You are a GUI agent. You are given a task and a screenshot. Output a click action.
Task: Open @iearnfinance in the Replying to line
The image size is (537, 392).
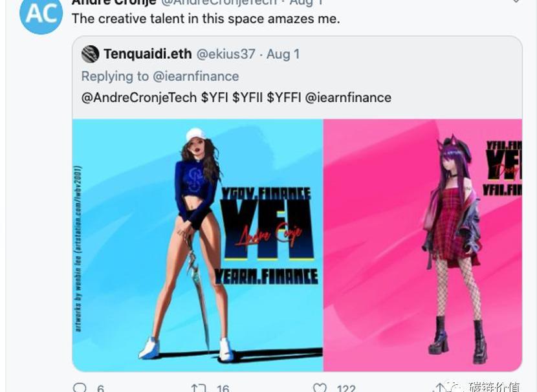(195, 76)
